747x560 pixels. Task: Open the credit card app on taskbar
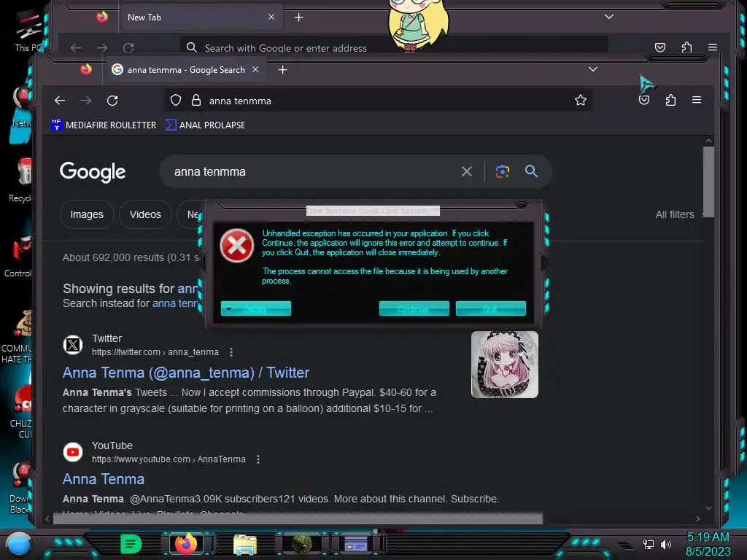click(x=356, y=543)
